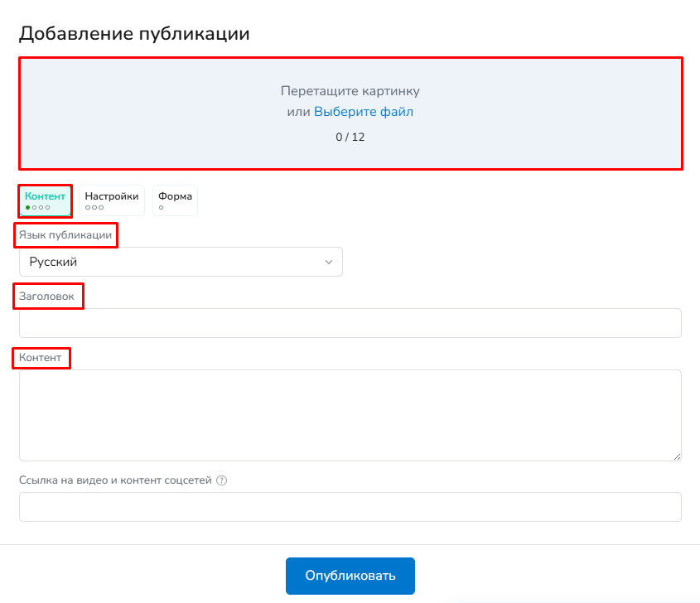
Task: Click the progress dots under Контент tab
Action: tap(38, 207)
